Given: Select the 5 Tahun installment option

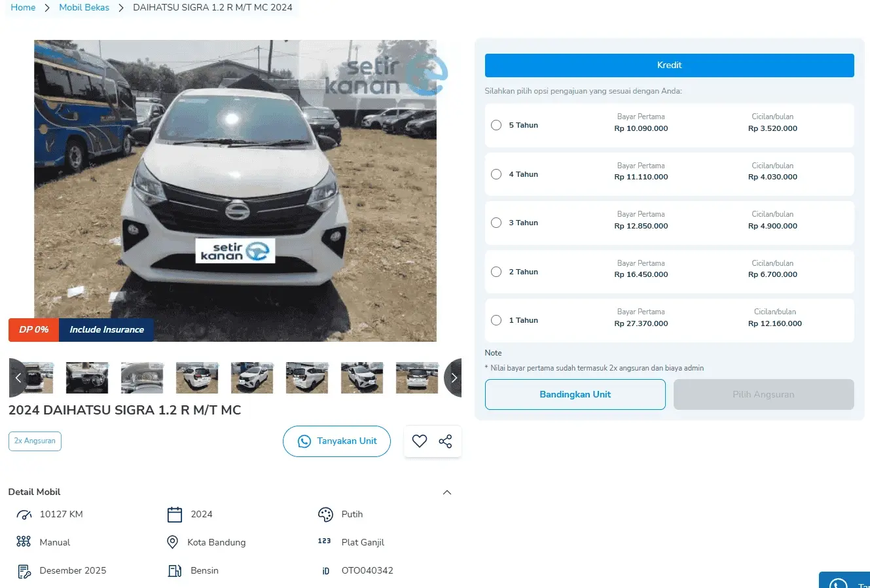Looking at the screenshot, I should (496, 125).
